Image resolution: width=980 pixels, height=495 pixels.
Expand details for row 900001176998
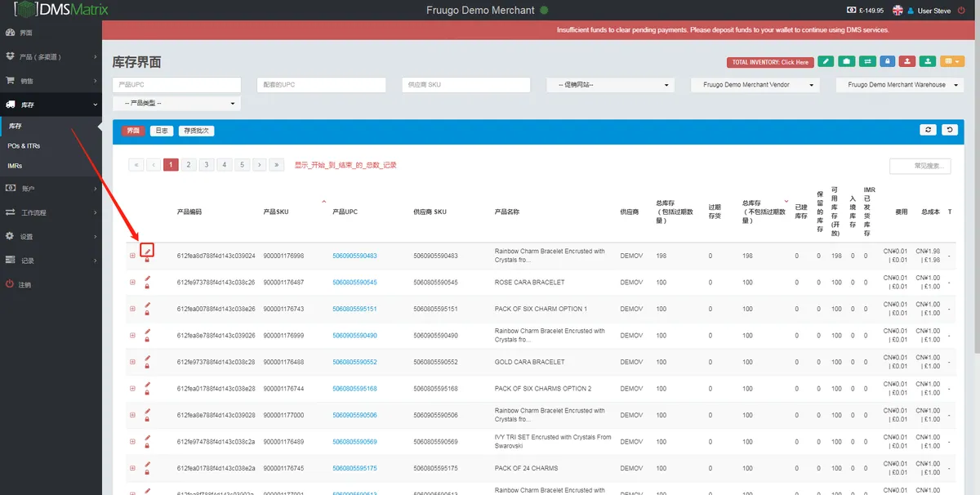[132, 256]
